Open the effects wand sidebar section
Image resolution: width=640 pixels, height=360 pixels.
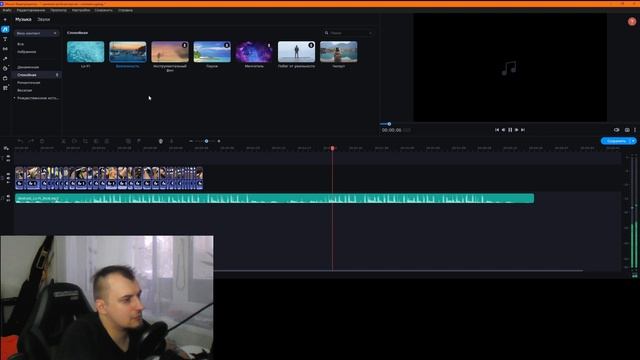5,59
